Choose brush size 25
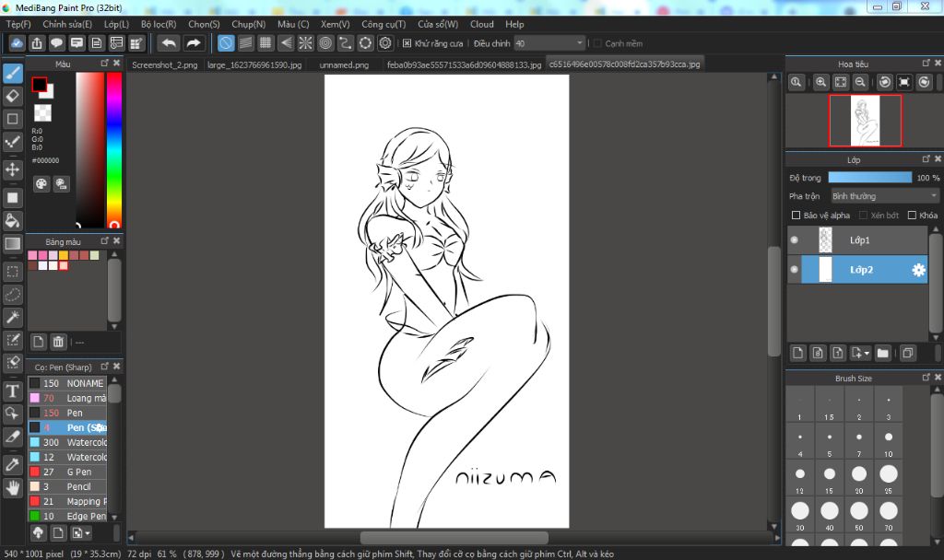Viewport: 944px width, 560px height. [889, 479]
